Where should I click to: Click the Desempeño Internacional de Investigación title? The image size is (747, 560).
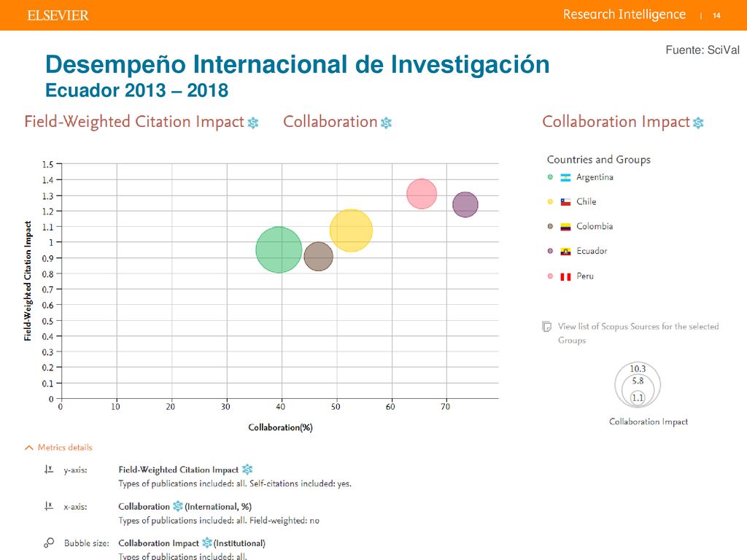pyautogui.click(x=298, y=65)
